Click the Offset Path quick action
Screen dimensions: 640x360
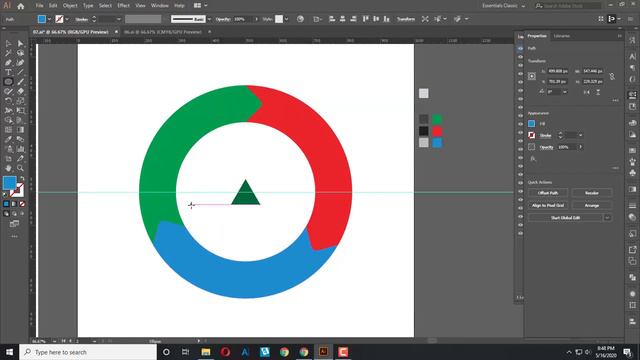coord(548,193)
